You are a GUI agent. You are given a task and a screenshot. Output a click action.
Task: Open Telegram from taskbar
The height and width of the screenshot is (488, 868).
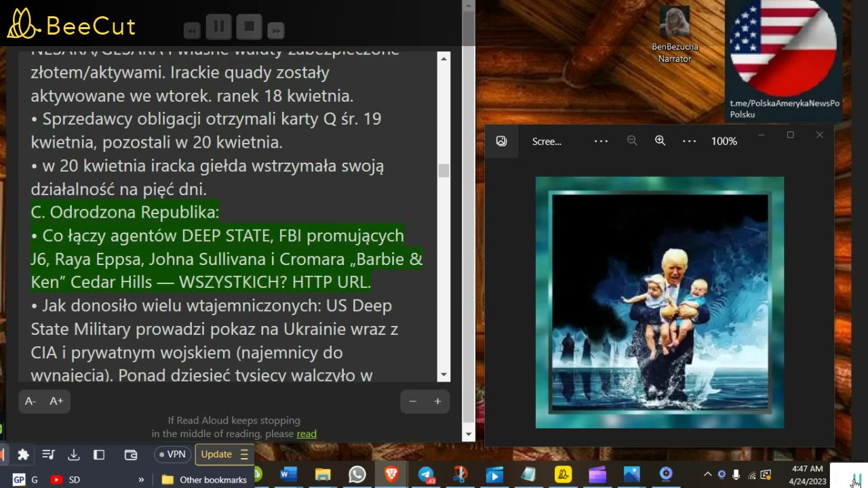click(426, 474)
